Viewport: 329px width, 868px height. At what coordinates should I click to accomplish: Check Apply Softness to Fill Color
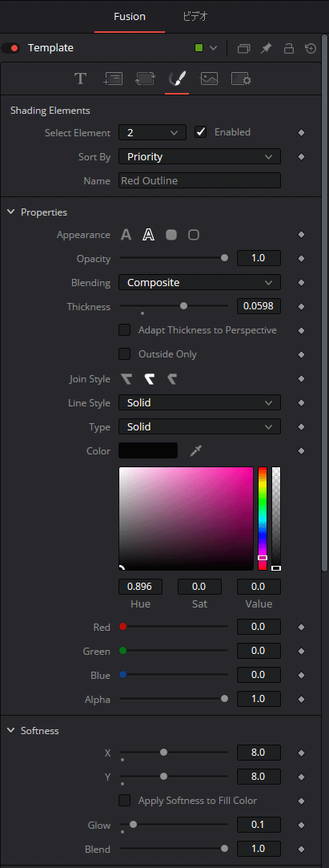[125, 801]
